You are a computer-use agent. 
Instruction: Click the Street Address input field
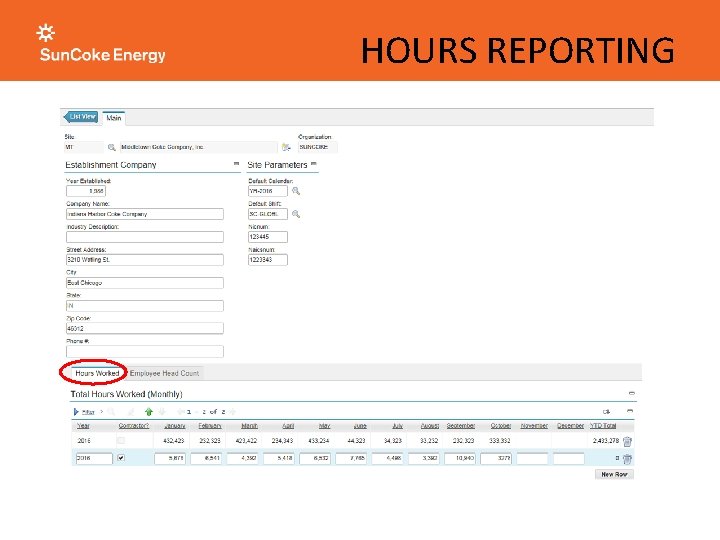[145, 260]
